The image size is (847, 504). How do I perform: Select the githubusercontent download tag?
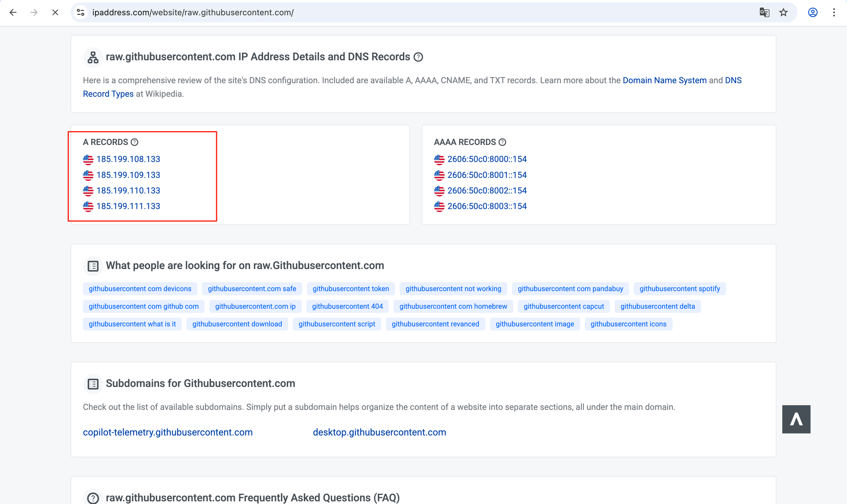point(237,324)
